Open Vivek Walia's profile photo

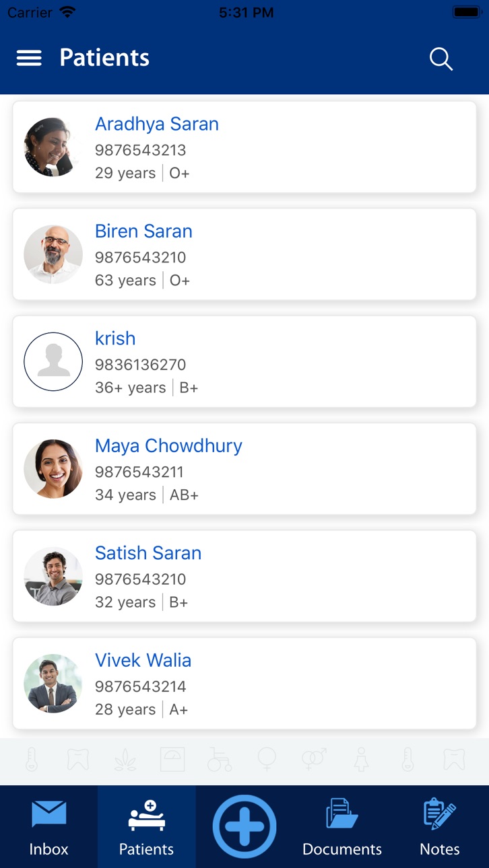tap(53, 684)
